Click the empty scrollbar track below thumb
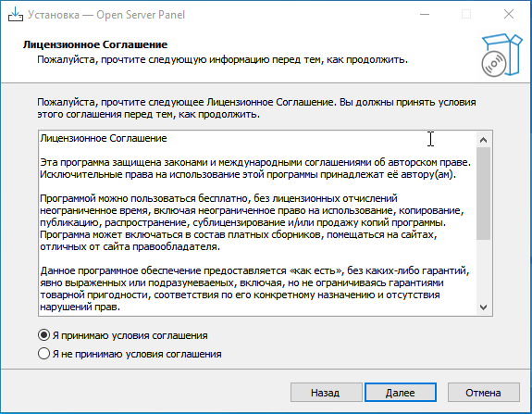532x414 pixels. pos(484,270)
